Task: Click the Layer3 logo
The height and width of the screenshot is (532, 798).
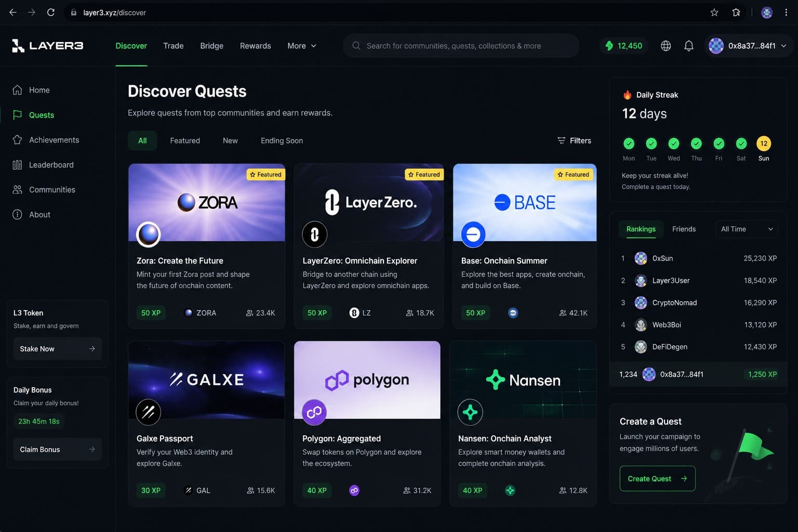Action: [x=47, y=46]
